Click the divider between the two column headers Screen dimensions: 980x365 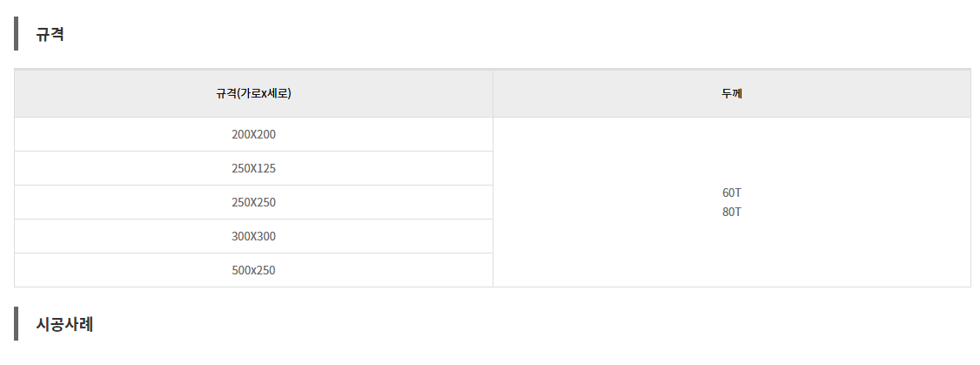coord(493,94)
